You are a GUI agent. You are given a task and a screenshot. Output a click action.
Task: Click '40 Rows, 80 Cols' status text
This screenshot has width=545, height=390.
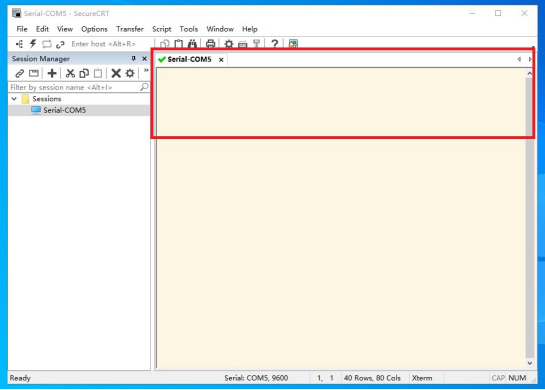point(372,378)
